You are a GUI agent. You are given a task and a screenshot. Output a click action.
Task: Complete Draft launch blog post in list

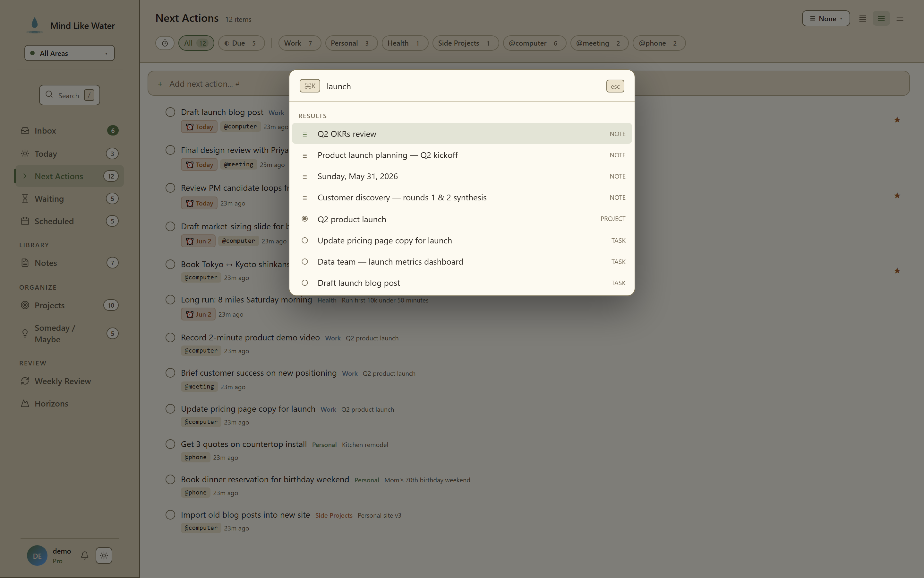point(170,112)
